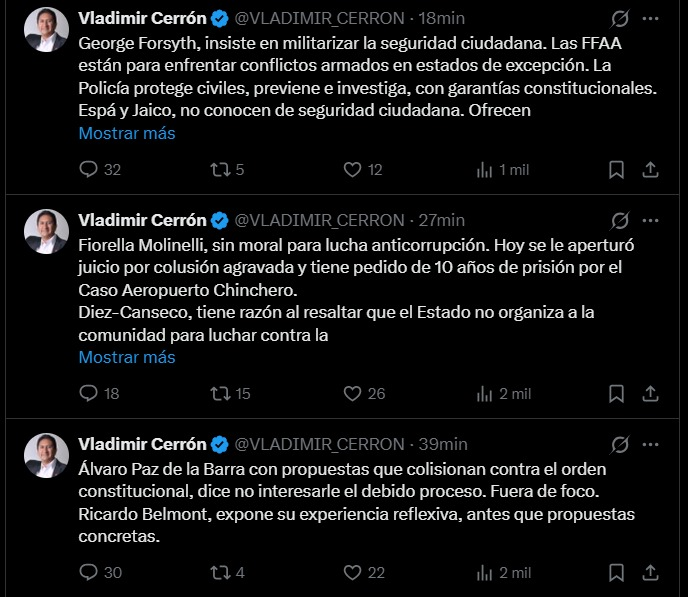Open more options on the 18min tweet

click(651, 19)
